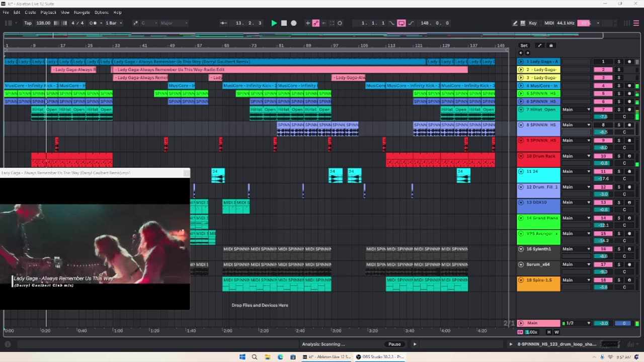
Task: Open Main track 1/2 output dropdown
Action: 576,323
